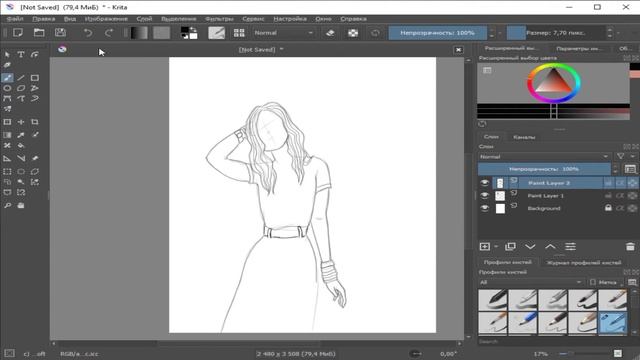Viewport: 640px width, 360px height.
Task: Toggle eraser mode in toolbar
Action: pyautogui.click(x=330, y=33)
